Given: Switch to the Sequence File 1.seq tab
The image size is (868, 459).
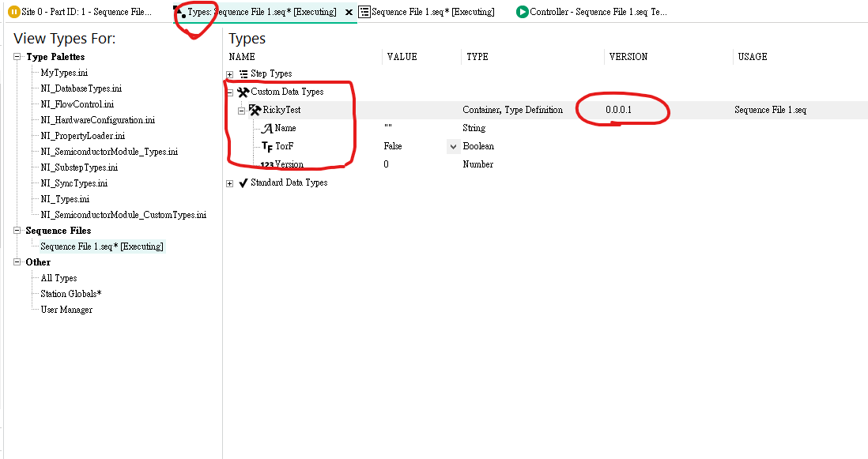Looking at the screenshot, I should pyautogui.click(x=432, y=12).
